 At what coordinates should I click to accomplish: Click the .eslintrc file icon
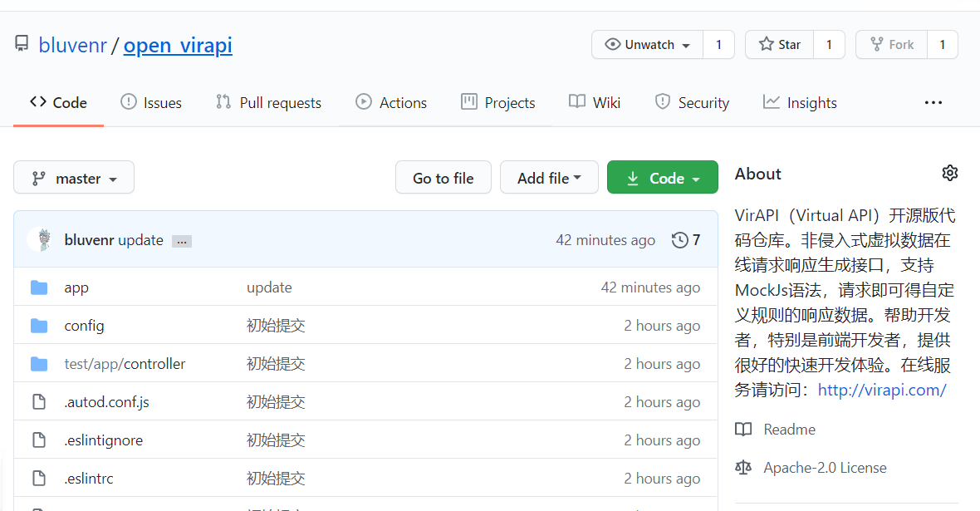coord(39,479)
